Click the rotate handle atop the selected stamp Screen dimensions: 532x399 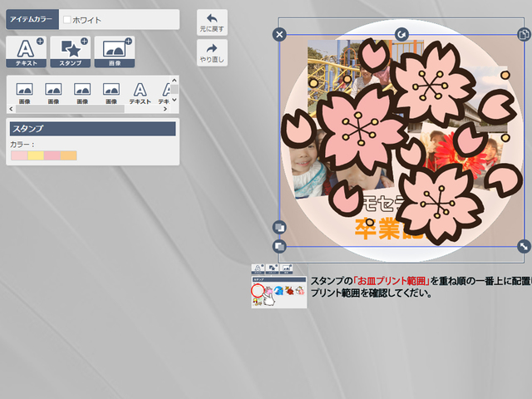[401, 34]
